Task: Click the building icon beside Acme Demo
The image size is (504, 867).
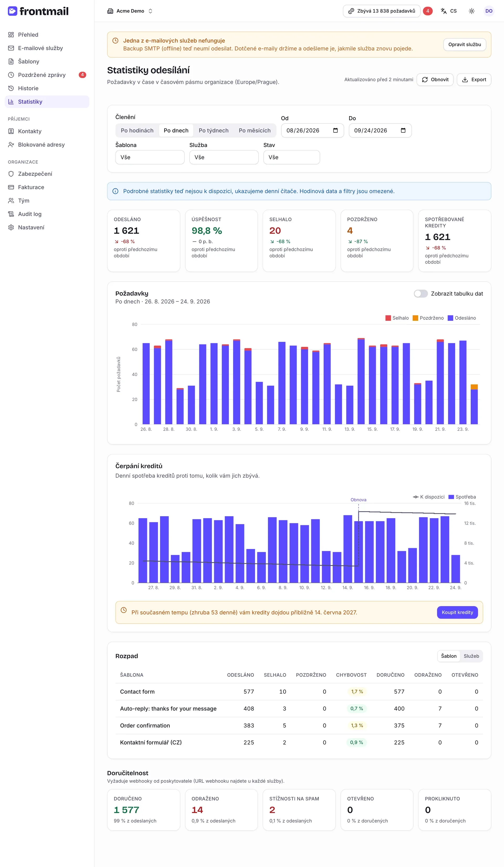Action: [110, 11]
